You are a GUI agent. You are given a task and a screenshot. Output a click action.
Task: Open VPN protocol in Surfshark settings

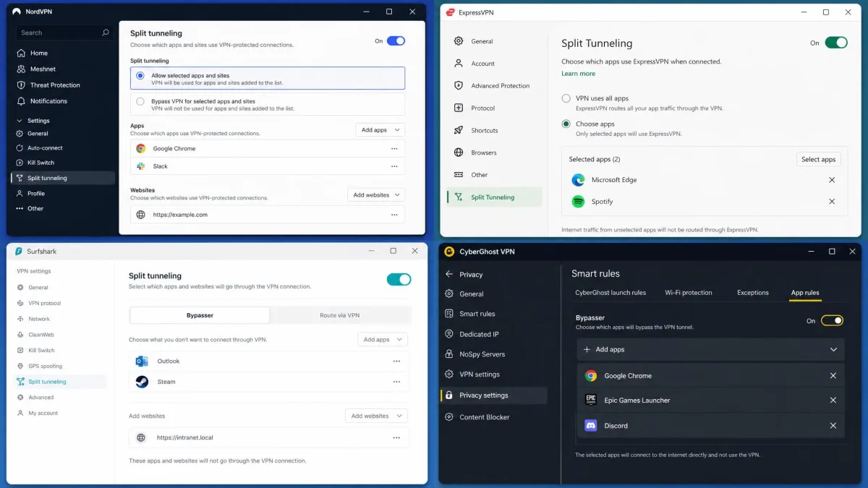(x=44, y=303)
